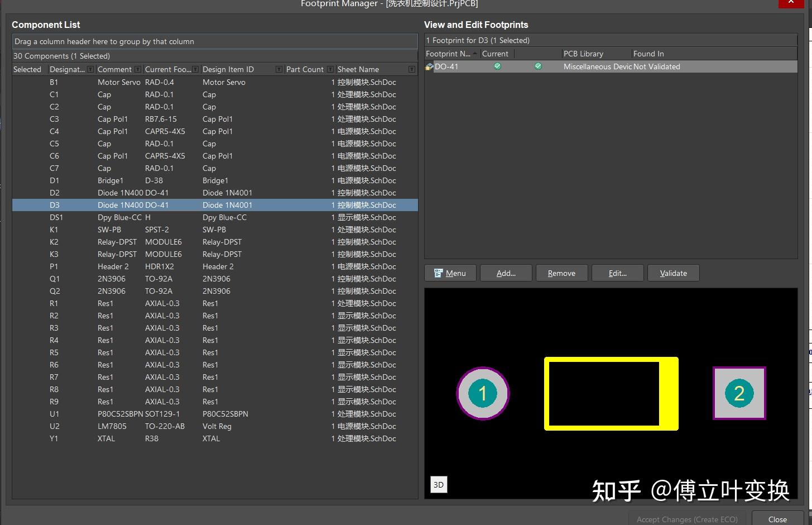812x525 pixels.
Task: Click the Validate button
Action: coord(674,273)
